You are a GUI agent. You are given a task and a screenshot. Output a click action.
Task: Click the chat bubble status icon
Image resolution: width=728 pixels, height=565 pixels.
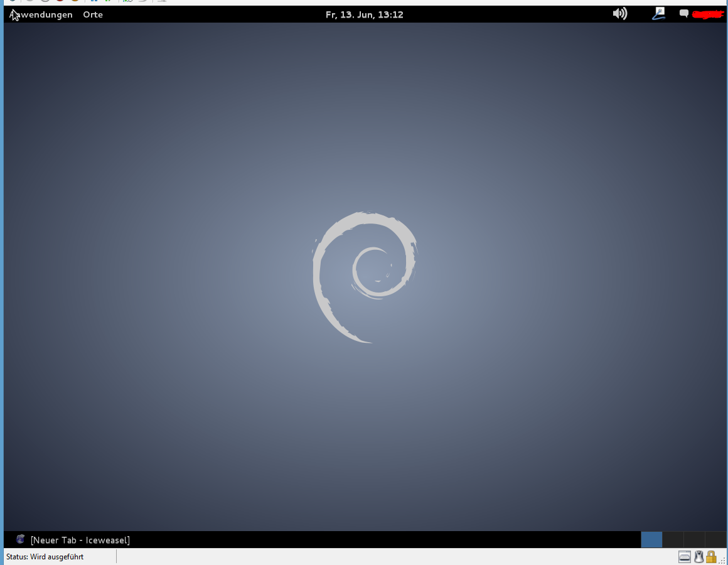[684, 13]
